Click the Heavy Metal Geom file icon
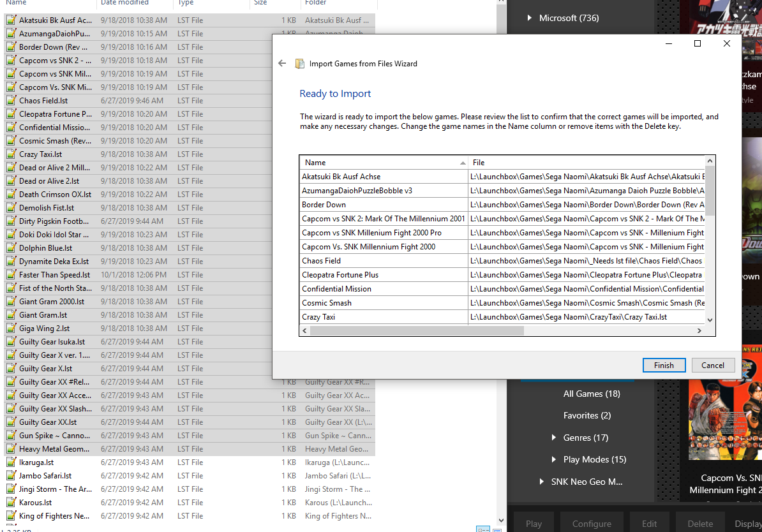Screen dimensions: 762x532 tap(11, 449)
